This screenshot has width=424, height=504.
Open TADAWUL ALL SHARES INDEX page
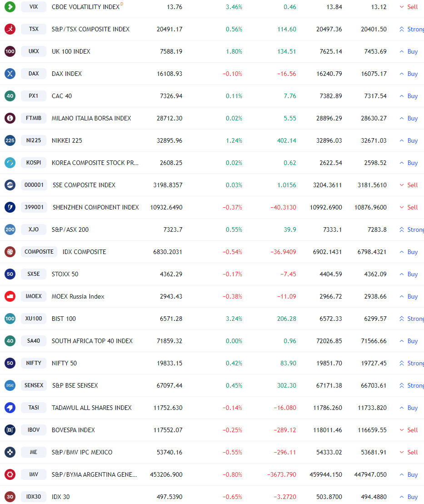pyautogui.click(x=92, y=408)
